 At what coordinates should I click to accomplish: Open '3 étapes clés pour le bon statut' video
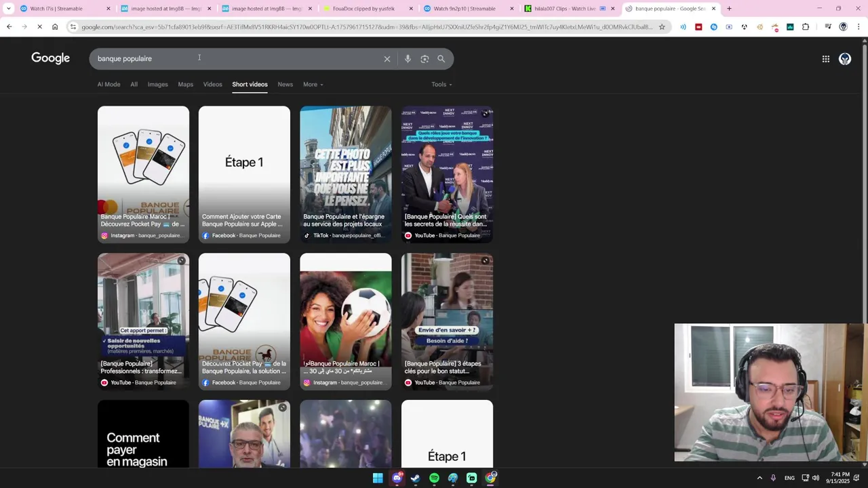[447, 321]
